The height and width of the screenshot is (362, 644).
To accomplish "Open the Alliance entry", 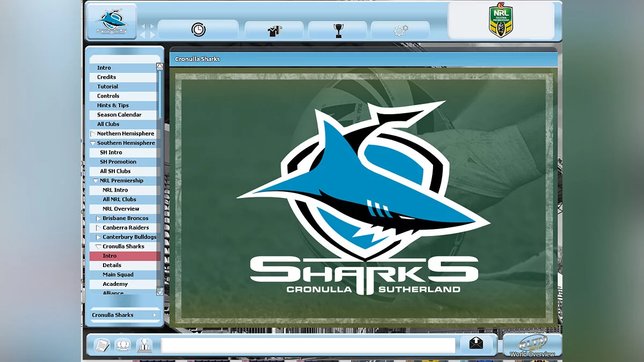I will [123, 293].
